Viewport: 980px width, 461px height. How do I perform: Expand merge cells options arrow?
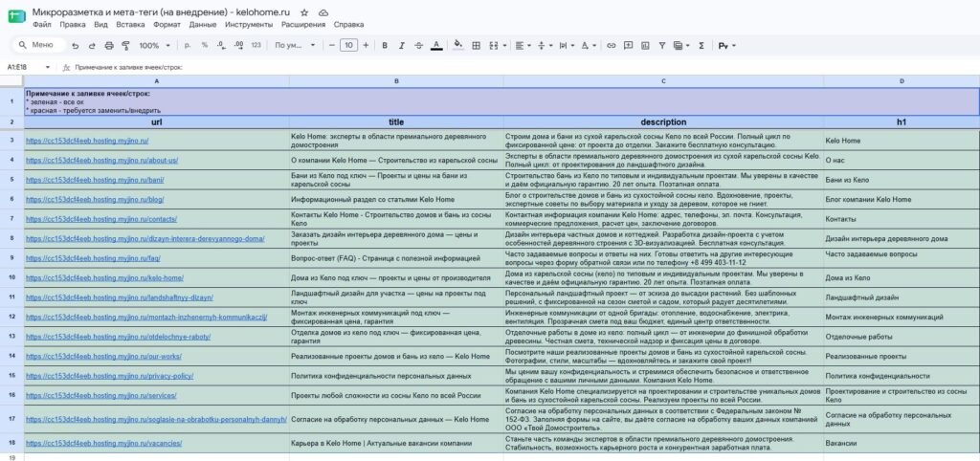[504, 46]
